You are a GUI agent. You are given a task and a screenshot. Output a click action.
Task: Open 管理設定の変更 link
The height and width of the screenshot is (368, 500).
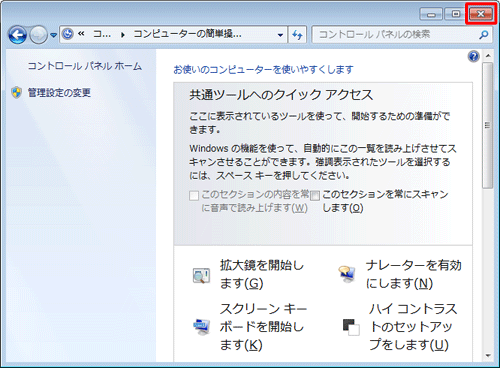[x=59, y=93]
